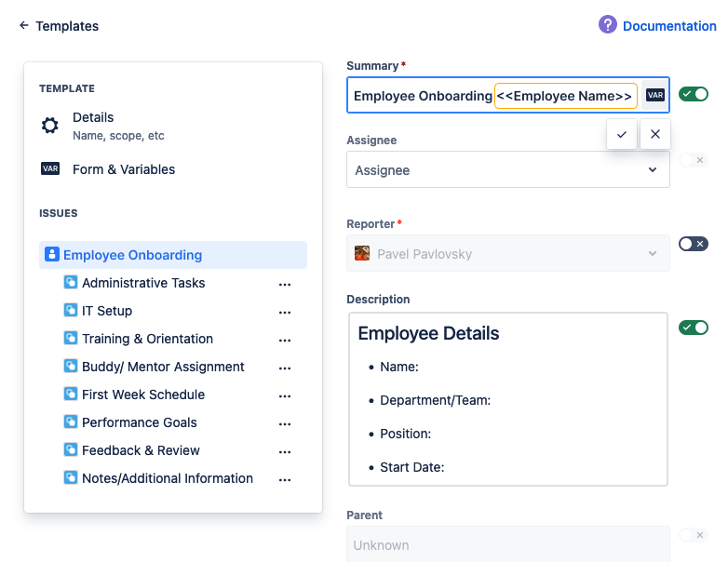Viewport: 728px width, 562px height.
Task: Select the Training & Orientation subtask
Action: 147,339
